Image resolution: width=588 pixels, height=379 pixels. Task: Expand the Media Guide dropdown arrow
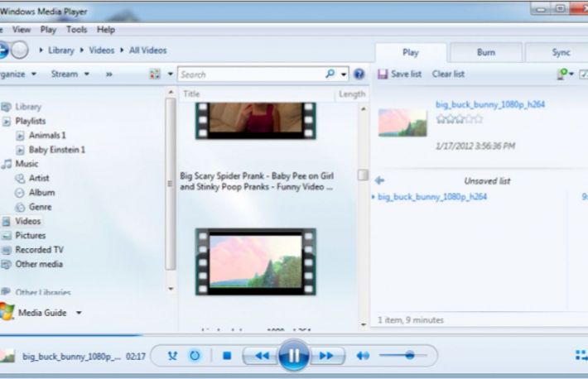pos(79,313)
